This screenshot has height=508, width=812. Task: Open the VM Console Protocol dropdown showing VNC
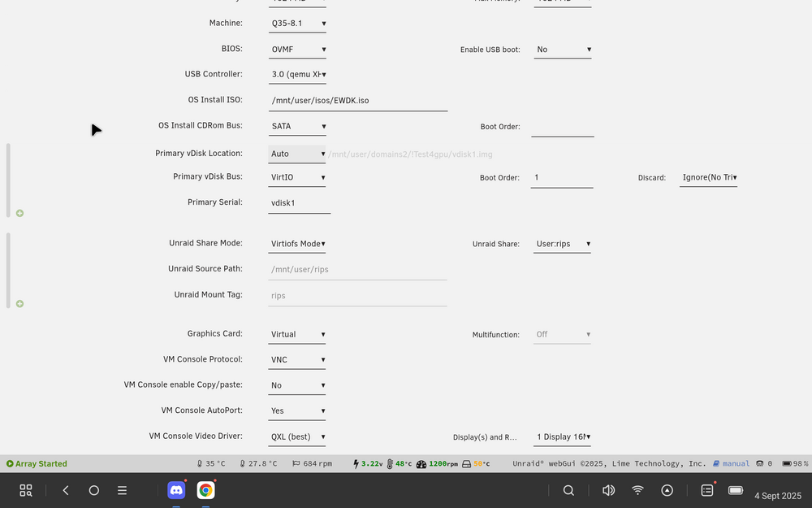(297, 360)
